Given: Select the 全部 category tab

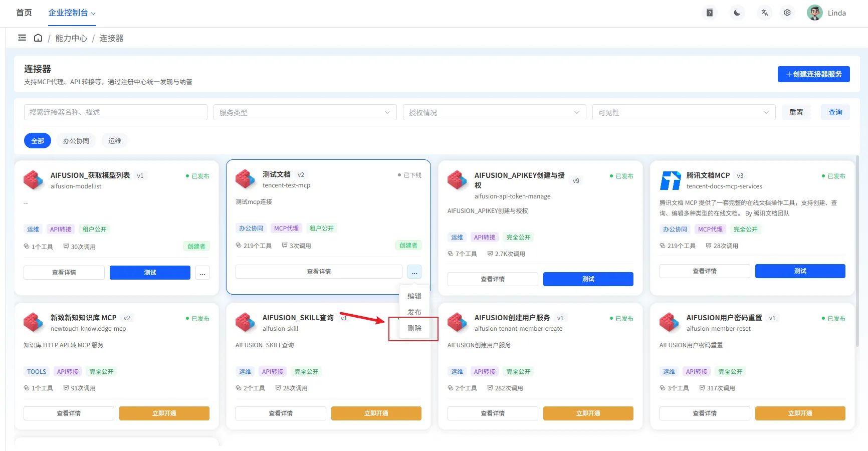Looking at the screenshot, I should (38, 141).
